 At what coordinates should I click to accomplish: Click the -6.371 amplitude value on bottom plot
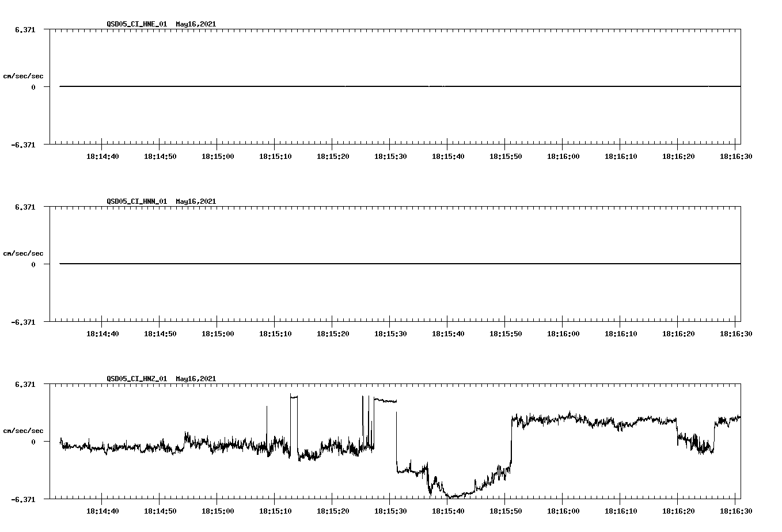pyautogui.click(x=22, y=499)
